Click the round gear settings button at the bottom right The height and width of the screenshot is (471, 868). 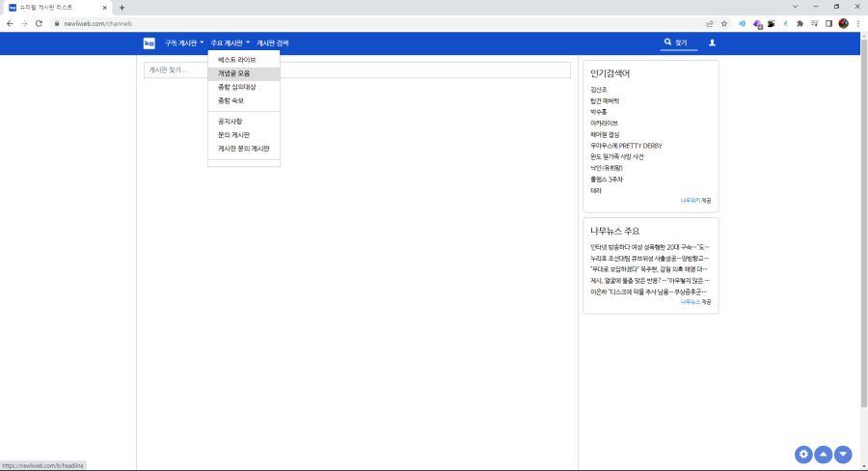[803, 455]
